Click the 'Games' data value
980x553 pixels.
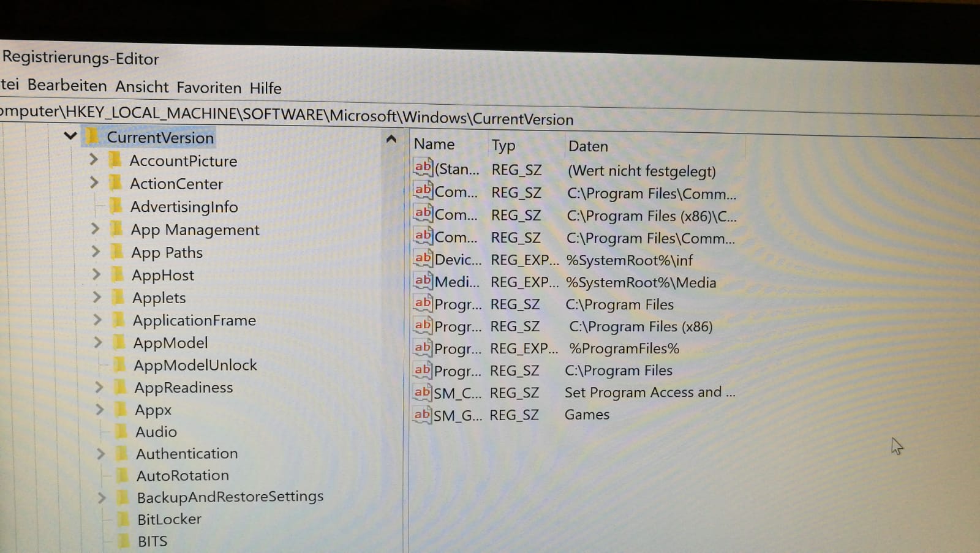click(x=587, y=415)
